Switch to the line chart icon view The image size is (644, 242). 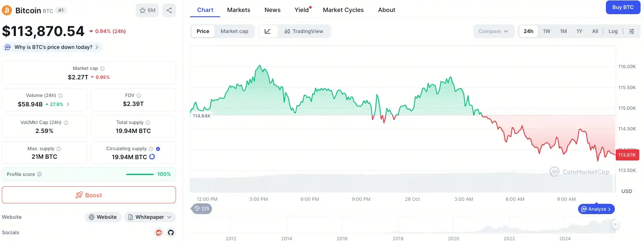[x=268, y=31]
